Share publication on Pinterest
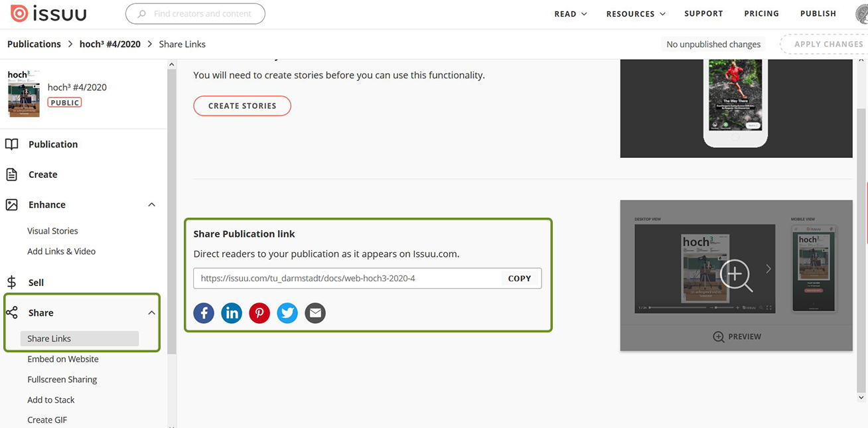This screenshot has width=868, height=428. (259, 313)
